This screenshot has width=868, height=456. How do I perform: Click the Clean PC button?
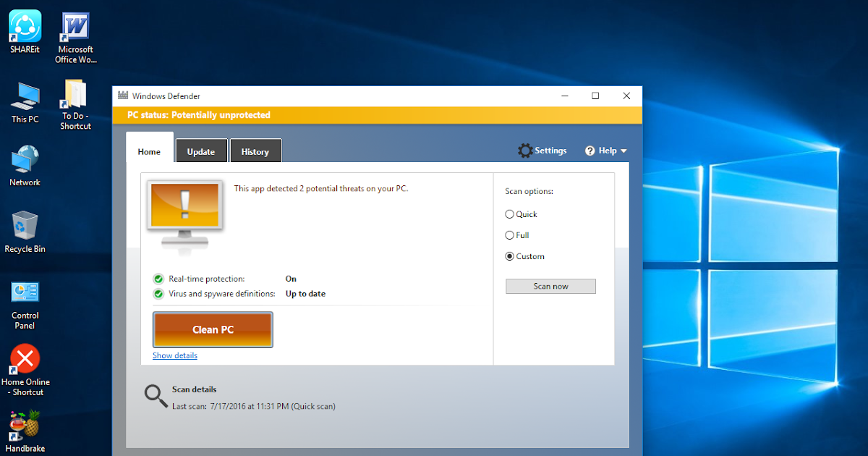pos(213,329)
